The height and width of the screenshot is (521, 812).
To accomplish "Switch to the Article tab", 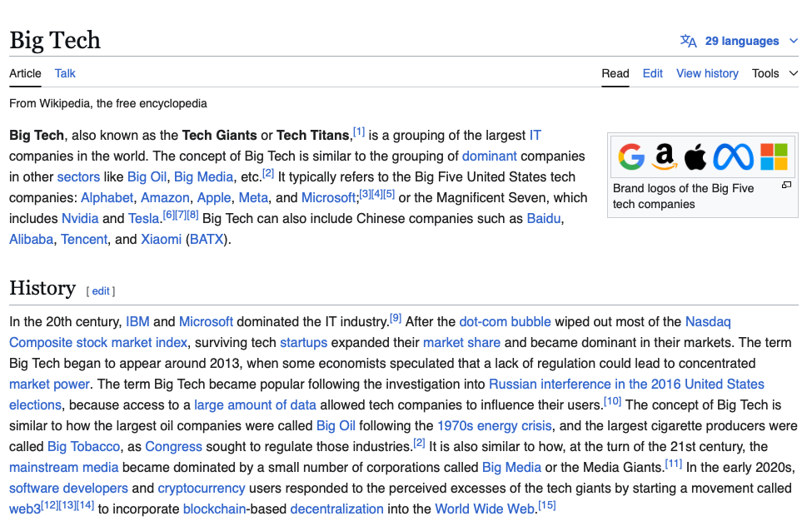I will 25,73.
